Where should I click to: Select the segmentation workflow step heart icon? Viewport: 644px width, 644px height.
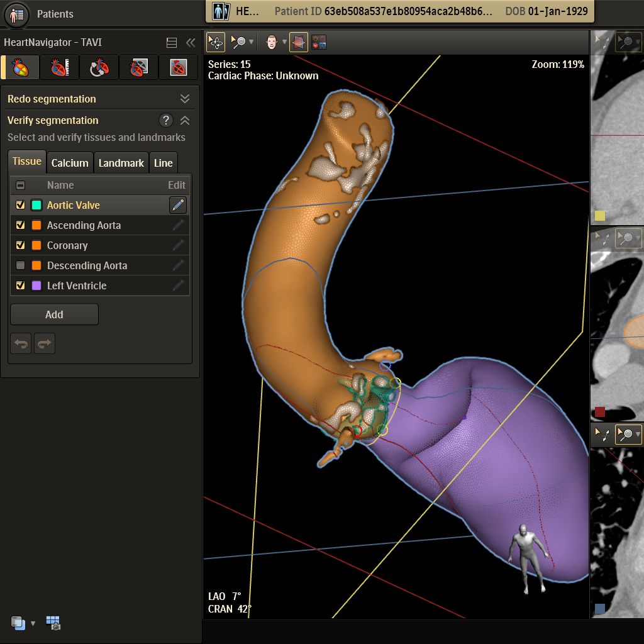(20, 67)
